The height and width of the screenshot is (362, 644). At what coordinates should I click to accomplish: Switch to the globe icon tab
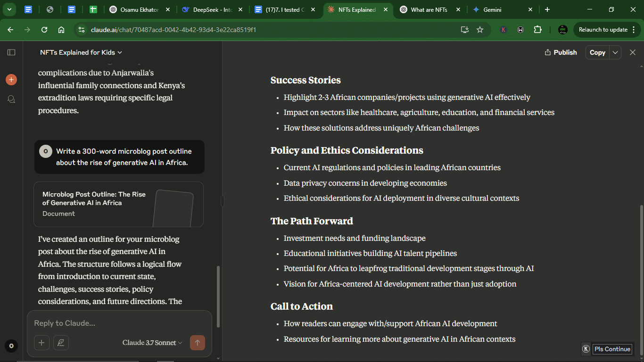pos(50,9)
